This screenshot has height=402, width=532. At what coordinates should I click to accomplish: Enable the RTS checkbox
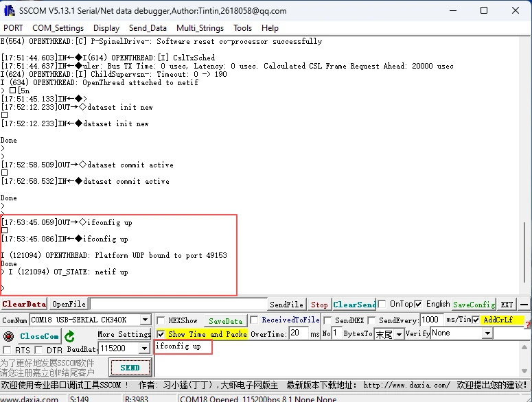[8, 351]
